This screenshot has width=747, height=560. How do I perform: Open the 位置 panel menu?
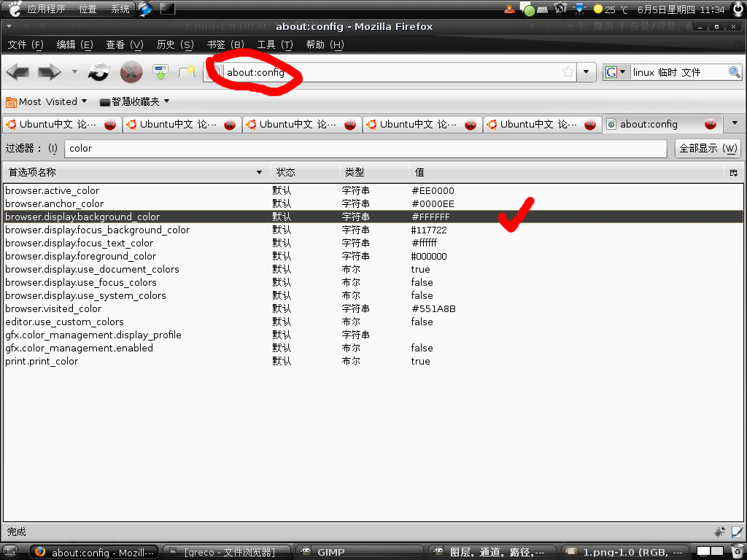tap(88, 9)
